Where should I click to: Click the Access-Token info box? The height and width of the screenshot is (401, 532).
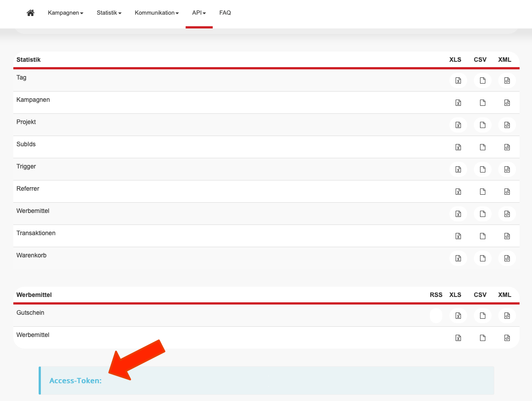pos(266,381)
